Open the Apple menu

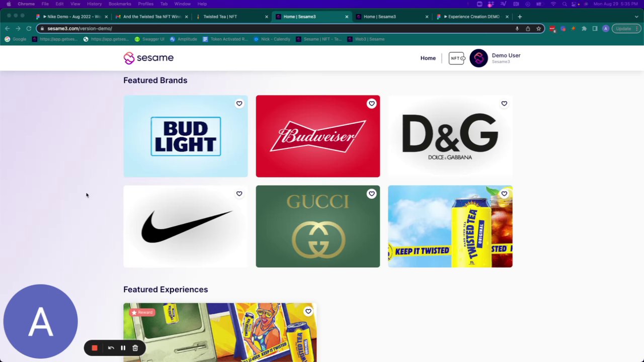pos(9,4)
